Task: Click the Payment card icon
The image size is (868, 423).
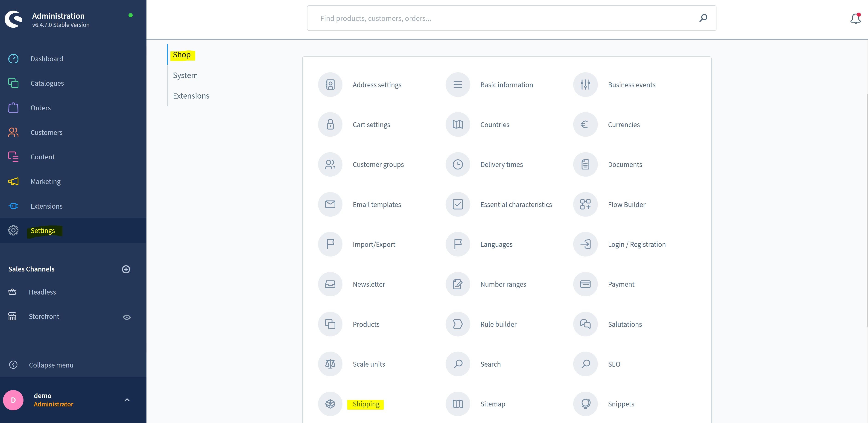Action: (585, 284)
